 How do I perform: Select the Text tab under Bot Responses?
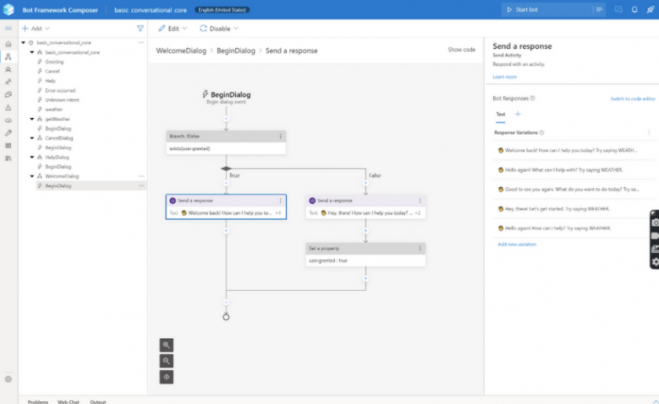[x=500, y=115]
